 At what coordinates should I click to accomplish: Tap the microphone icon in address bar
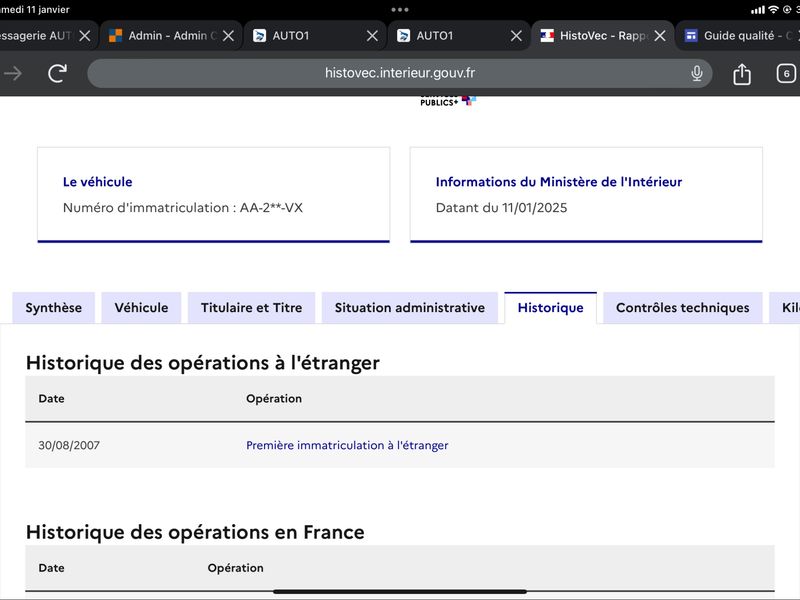(x=696, y=73)
